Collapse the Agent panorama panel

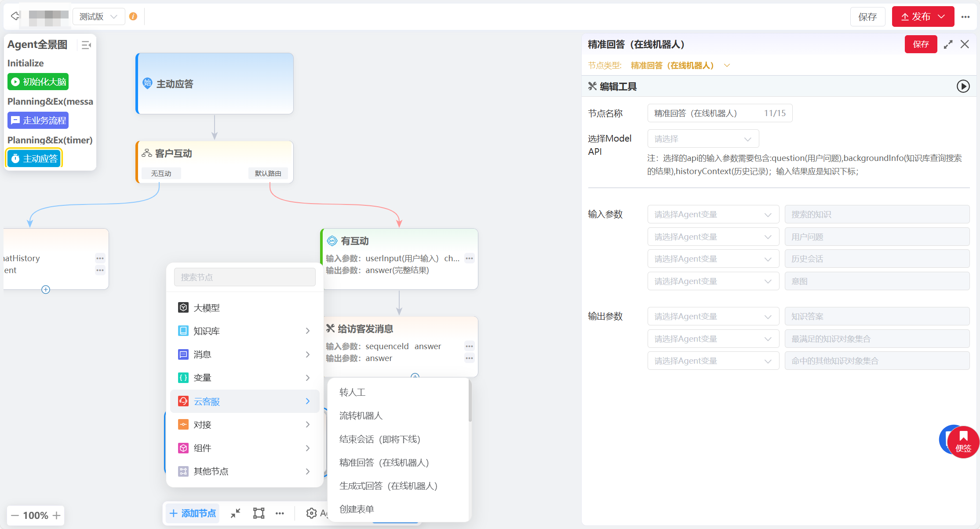(x=86, y=45)
